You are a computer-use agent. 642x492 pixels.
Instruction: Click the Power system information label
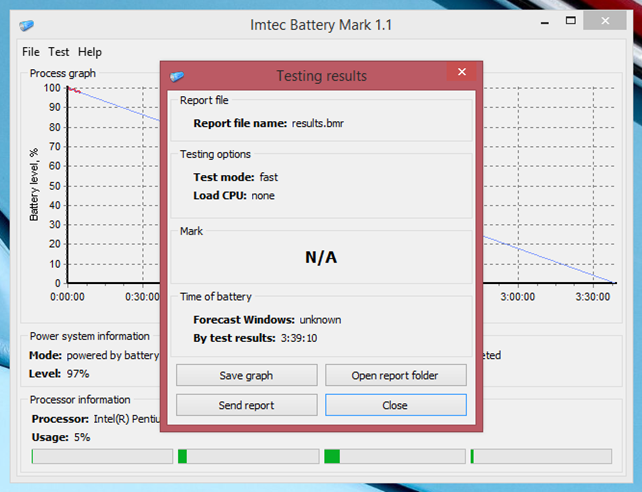click(x=90, y=336)
